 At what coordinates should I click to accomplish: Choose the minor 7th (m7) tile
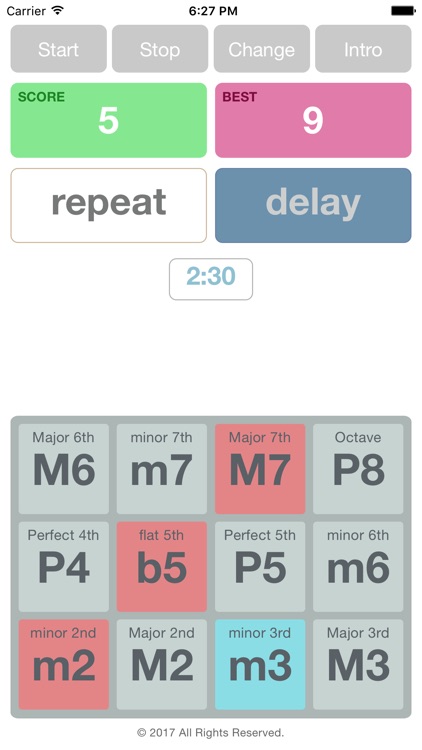coord(162,469)
